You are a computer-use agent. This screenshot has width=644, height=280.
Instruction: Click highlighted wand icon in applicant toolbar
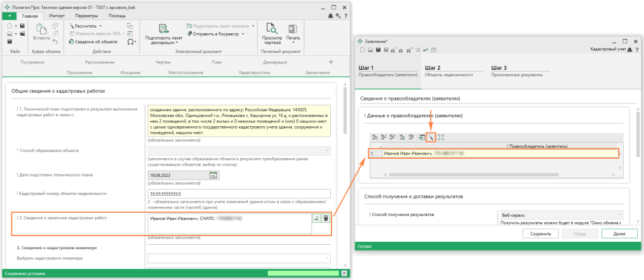point(431,137)
